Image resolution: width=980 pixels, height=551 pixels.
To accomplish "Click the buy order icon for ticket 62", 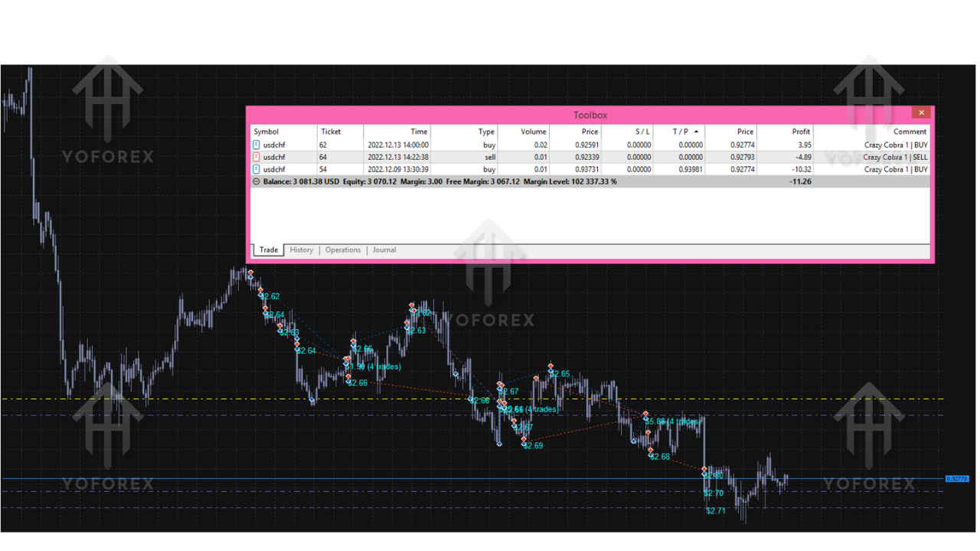I will point(256,145).
